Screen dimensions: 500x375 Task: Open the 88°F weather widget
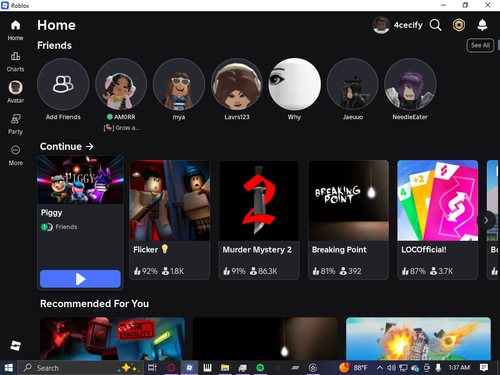[x=353, y=368]
